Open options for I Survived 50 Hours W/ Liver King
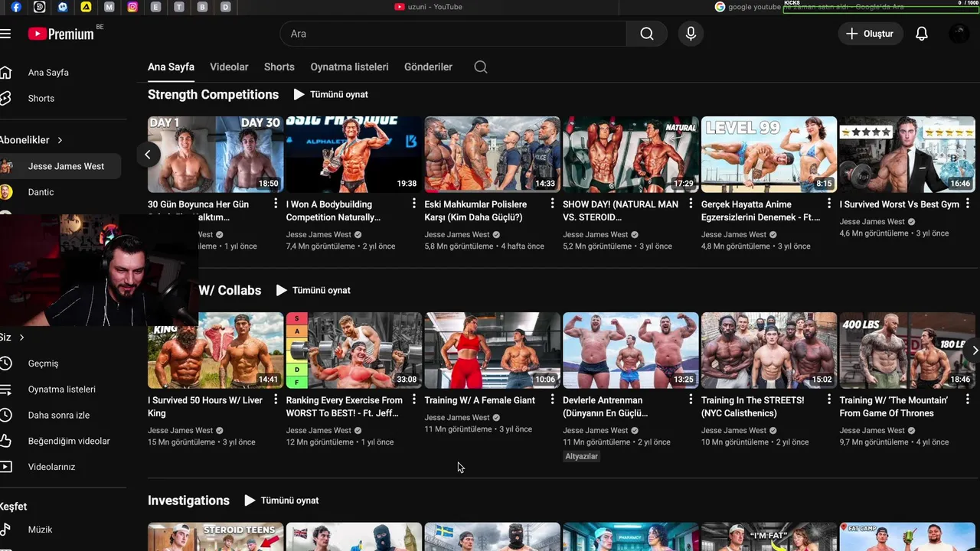 (276, 399)
